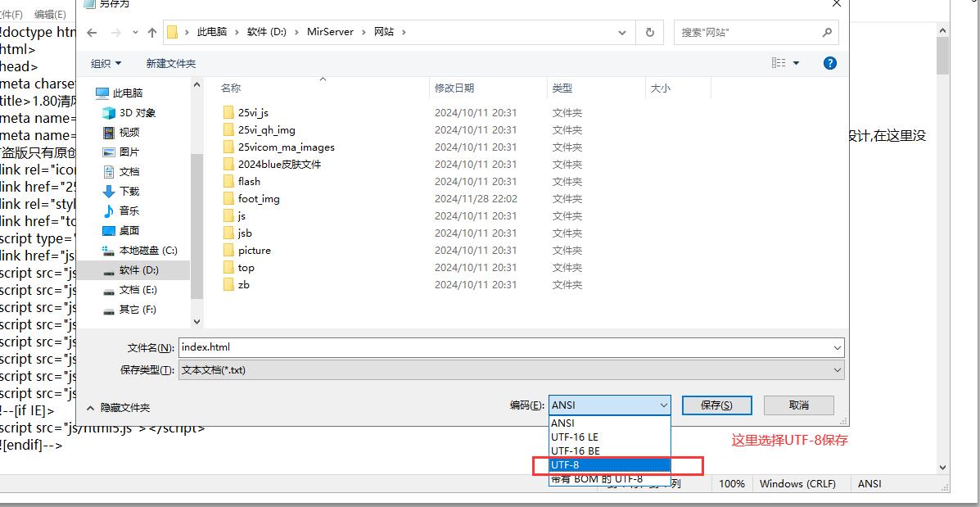Screen dimensions: 980x507
Task: Choose UTF-8 encoding option
Action: [609, 465]
